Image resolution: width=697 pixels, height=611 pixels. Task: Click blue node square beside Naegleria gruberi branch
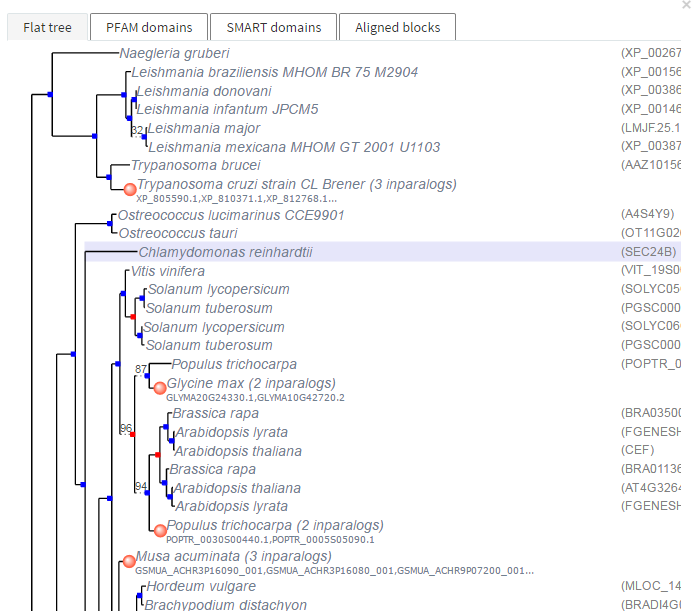click(49, 94)
